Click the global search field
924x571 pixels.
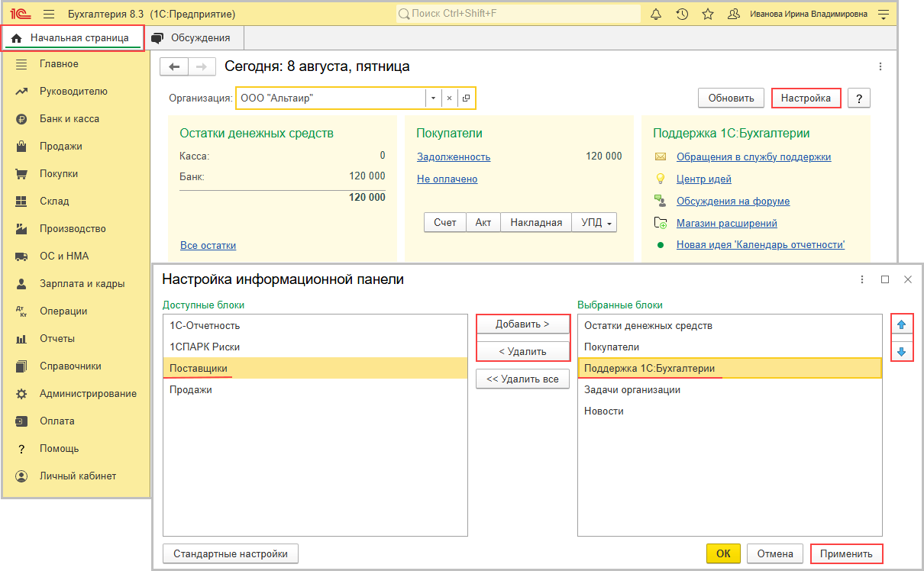[519, 15]
